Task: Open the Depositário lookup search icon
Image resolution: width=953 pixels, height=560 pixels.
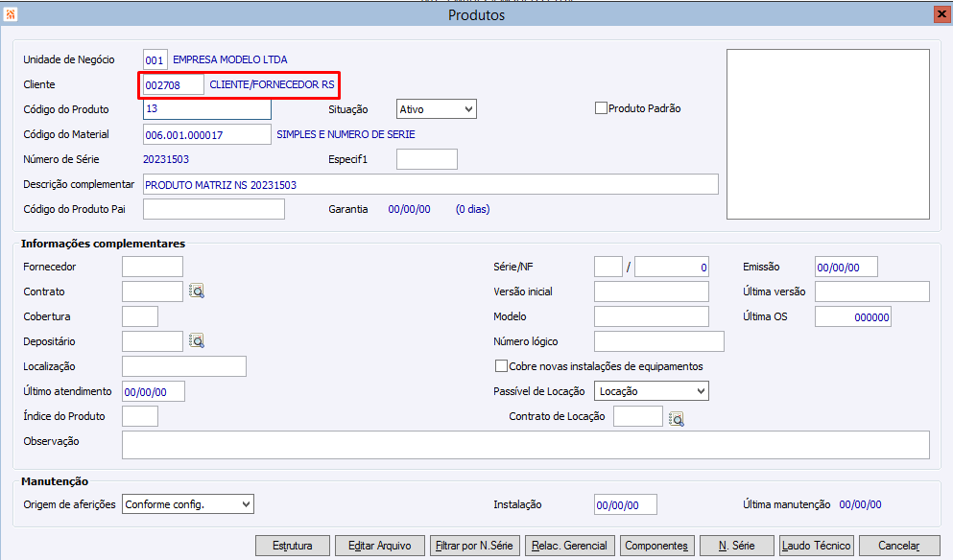Action: pos(197,341)
